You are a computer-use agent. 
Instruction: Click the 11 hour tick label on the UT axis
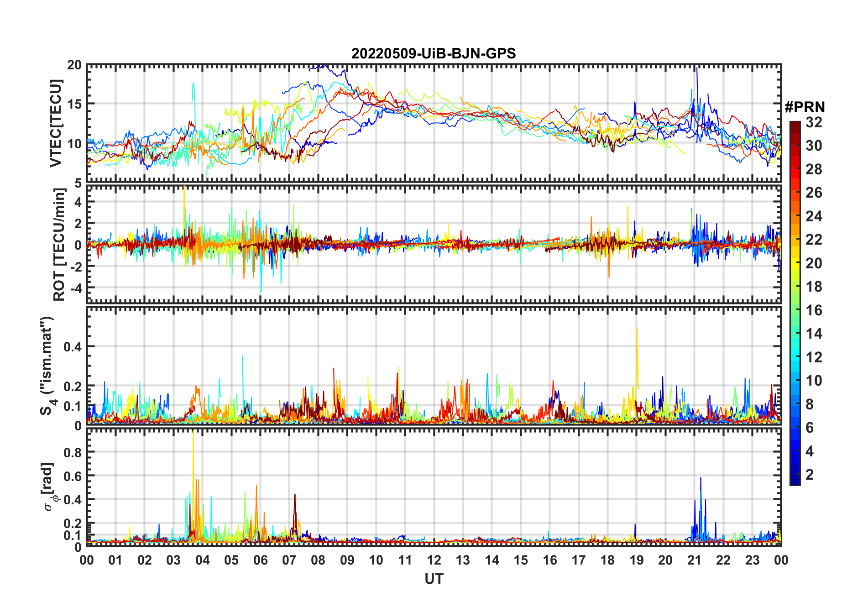(405, 560)
